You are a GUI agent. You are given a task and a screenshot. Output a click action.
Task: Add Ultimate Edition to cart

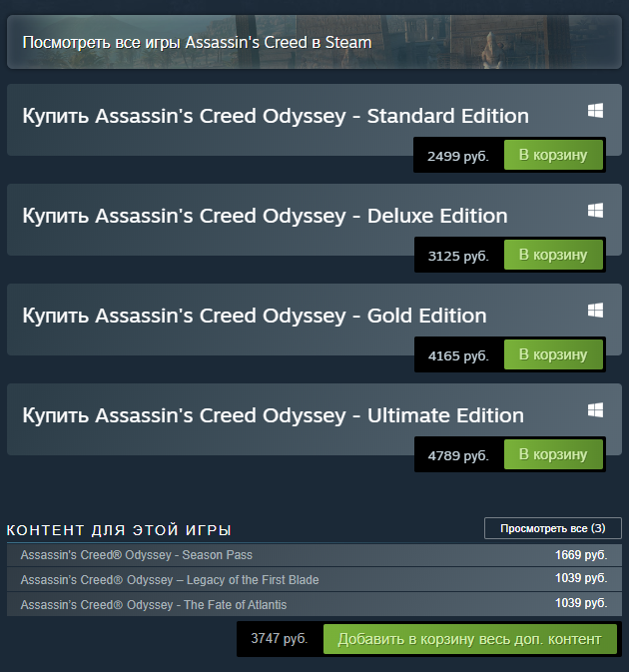[553, 455]
